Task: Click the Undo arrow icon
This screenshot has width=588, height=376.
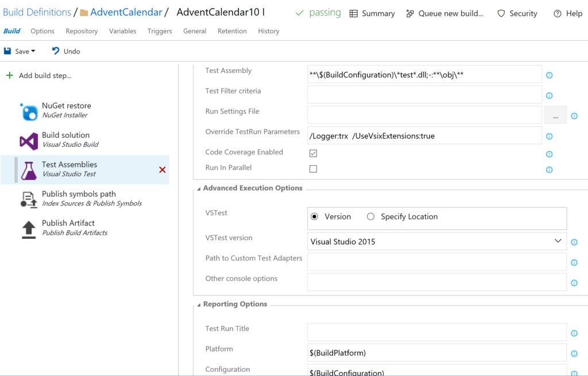Action: 56,51
